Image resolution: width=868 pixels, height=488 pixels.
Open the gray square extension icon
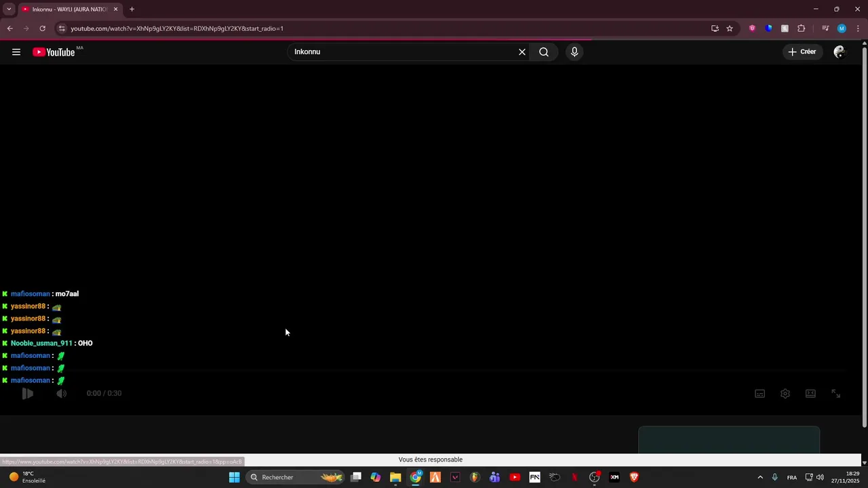(785, 28)
